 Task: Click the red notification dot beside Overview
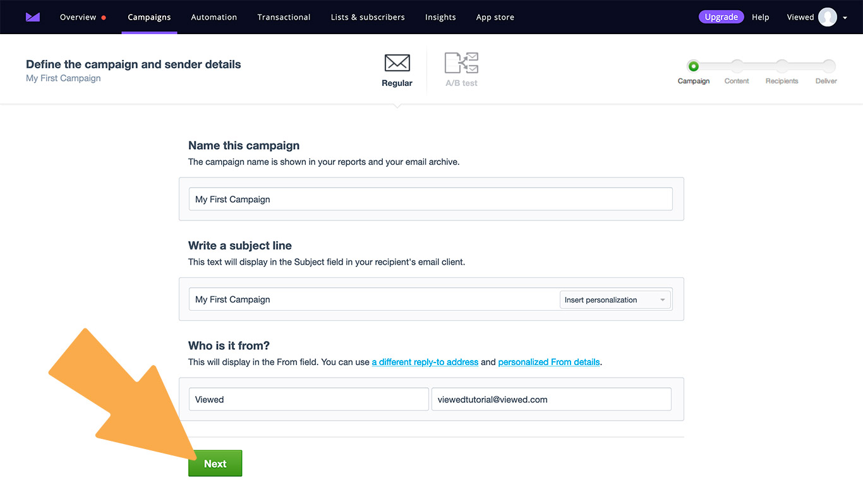click(x=104, y=18)
